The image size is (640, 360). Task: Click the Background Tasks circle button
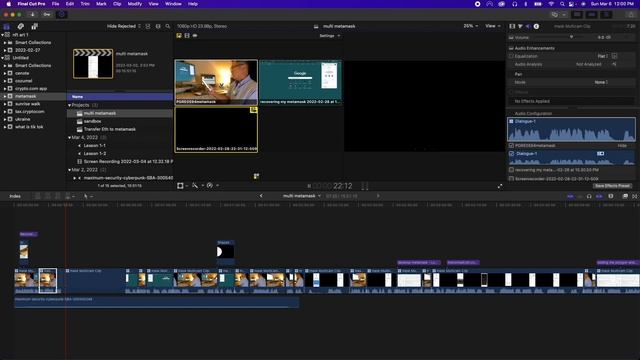pos(62,15)
